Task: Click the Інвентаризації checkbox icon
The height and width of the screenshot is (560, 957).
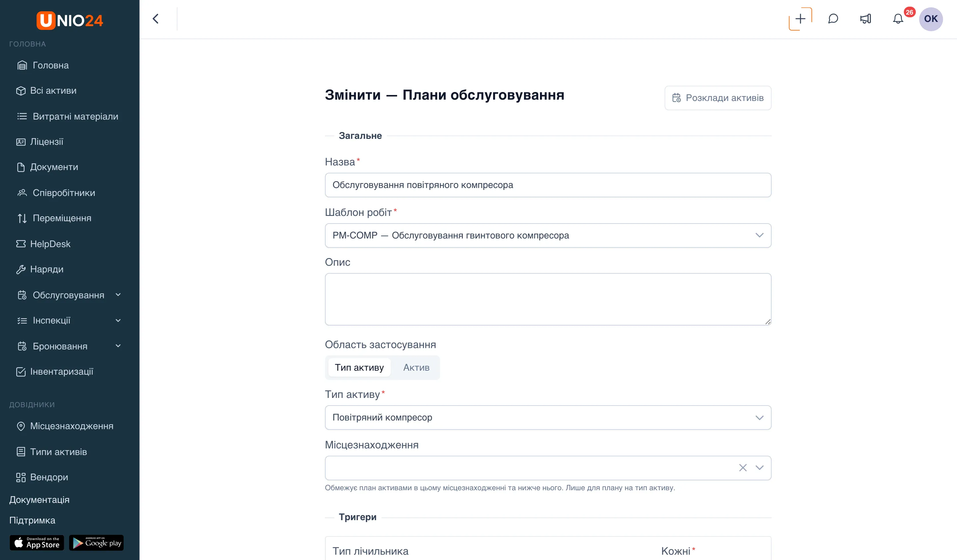Action: (21, 372)
